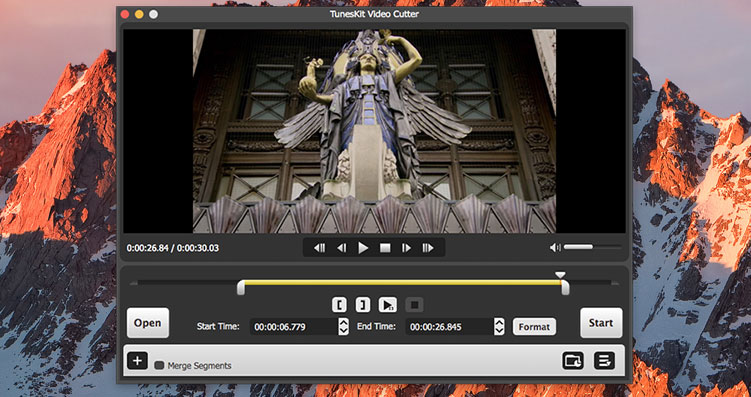The image size is (751, 397).
Task: Enable the Merge Segments checkbox
Action: [x=159, y=365]
